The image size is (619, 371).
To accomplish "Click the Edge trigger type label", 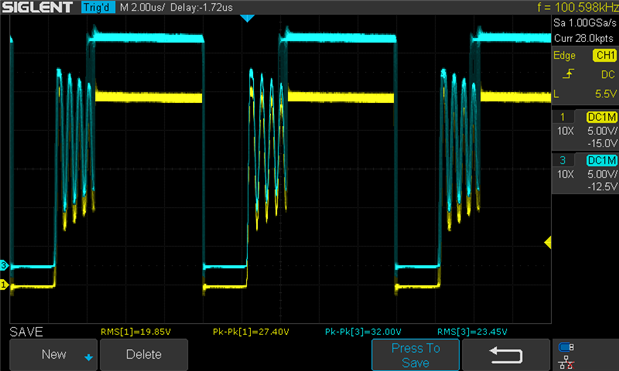I will pos(564,56).
